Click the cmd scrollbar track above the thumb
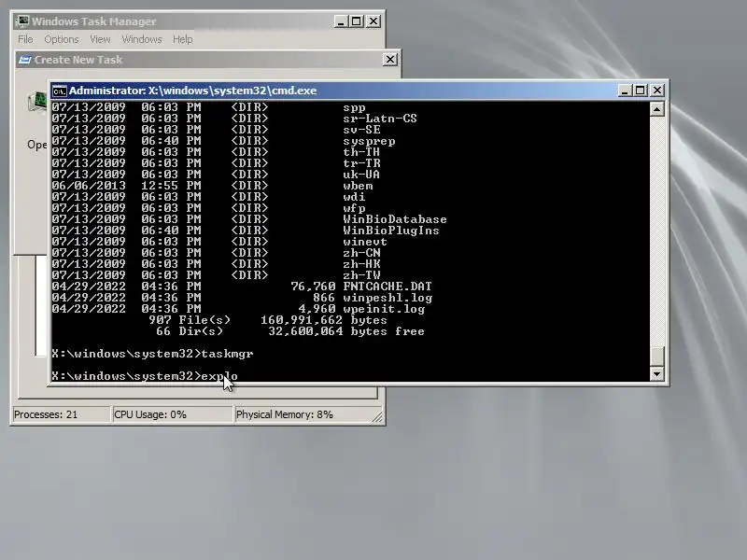747x560 pixels. (x=657, y=231)
